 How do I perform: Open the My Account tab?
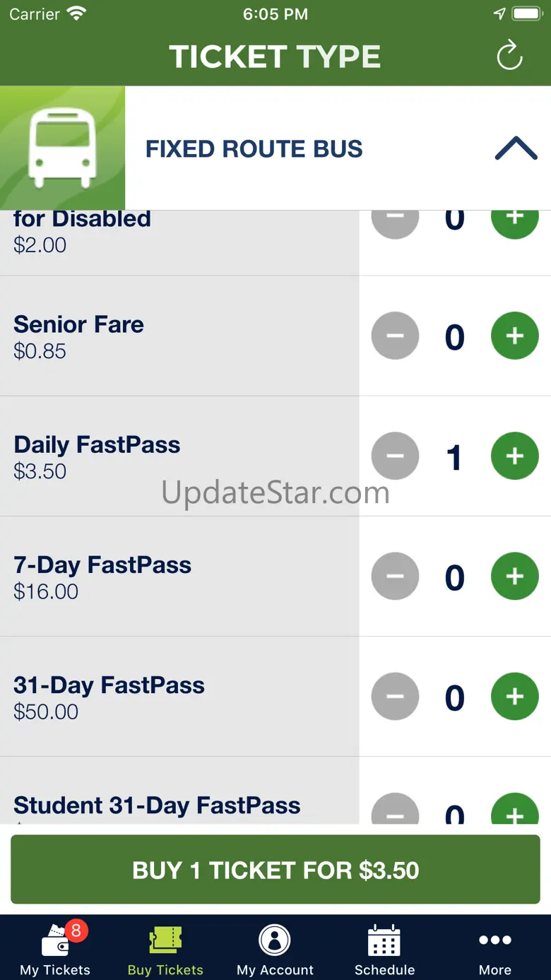click(x=275, y=949)
